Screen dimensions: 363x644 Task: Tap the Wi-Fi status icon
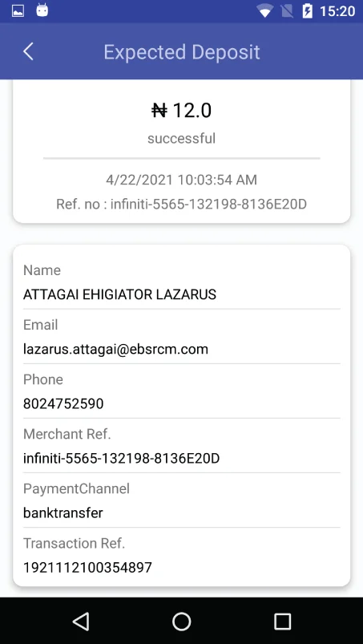click(x=265, y=11)
